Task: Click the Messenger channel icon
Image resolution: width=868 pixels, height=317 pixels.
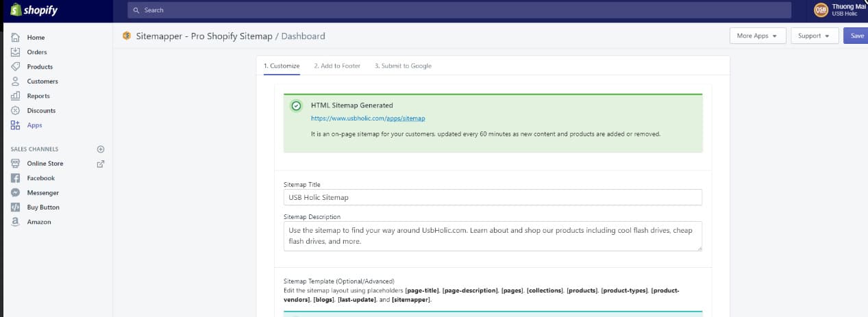Action: (x=16, y=192)
